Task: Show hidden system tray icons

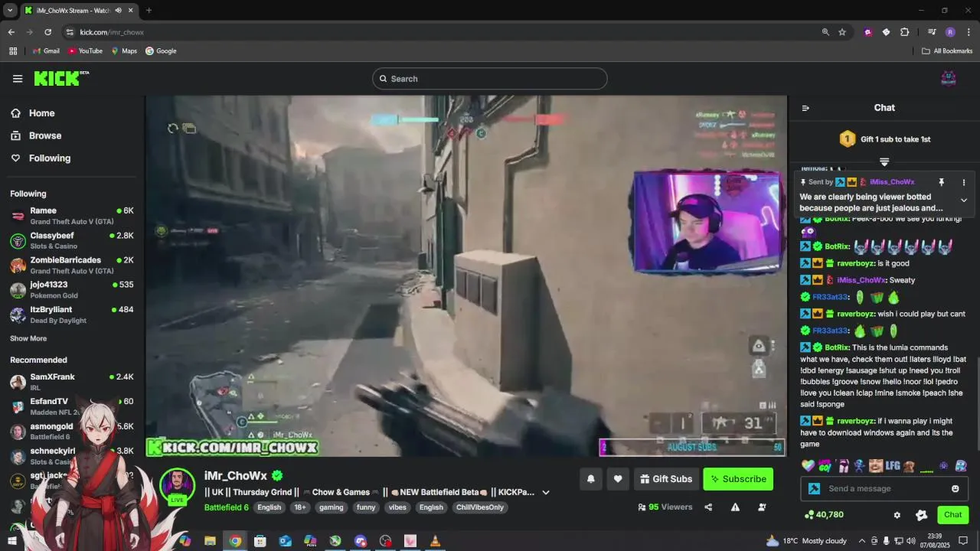Action: pyautogui.click(x=862, y=541)
